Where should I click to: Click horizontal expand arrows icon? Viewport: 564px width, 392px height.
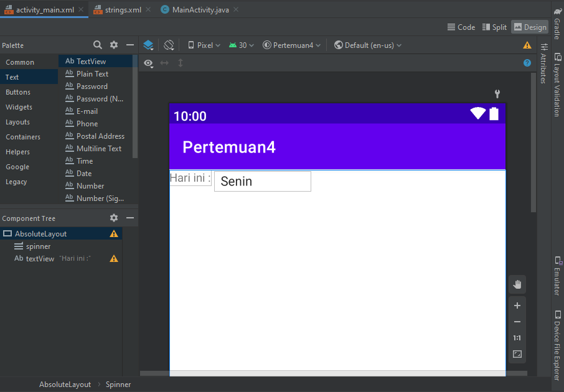click(164, 63)
